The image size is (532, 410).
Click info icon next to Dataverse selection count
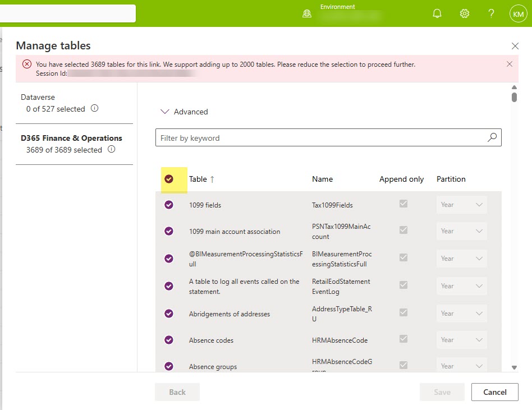94,108
